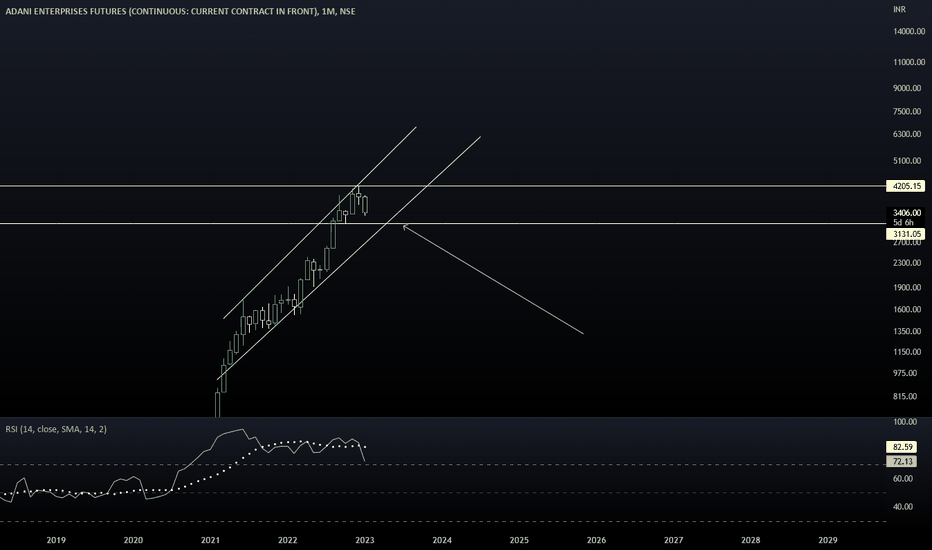The image size is (932, 550).
Task: Click the 975.00 price axis tick
Action: coord(905,373)
